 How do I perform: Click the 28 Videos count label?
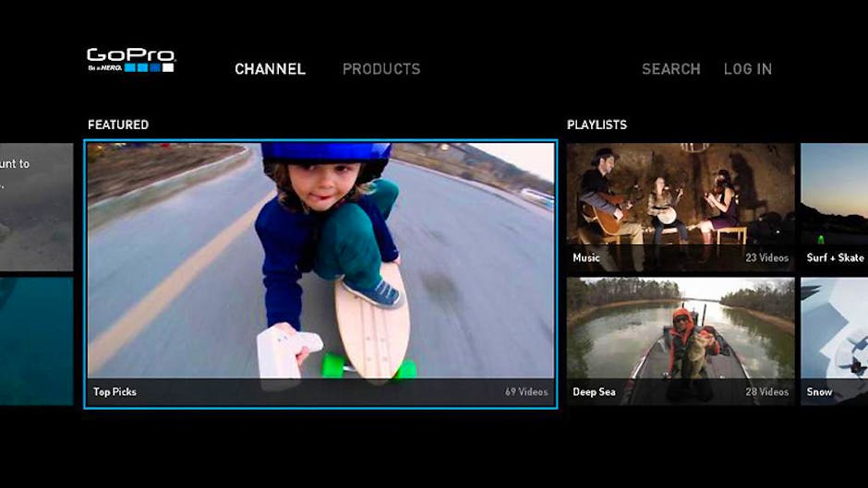click(x=766, y=392)
